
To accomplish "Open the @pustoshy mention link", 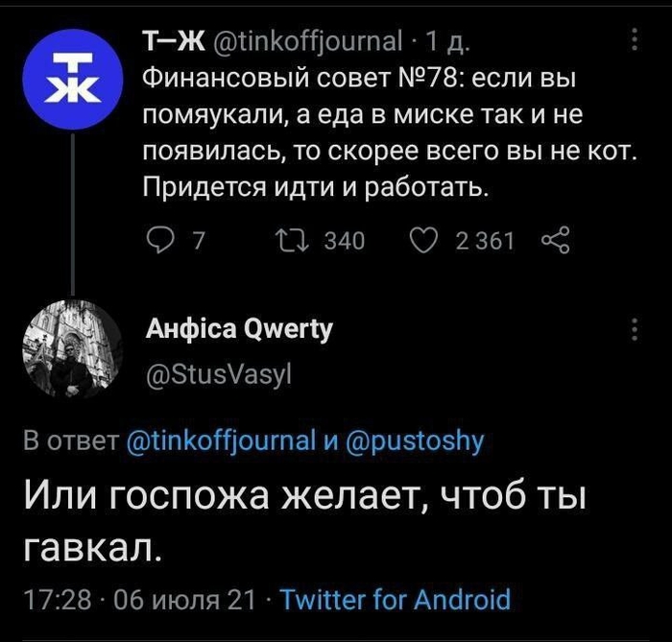I will [x=414, y=440].
